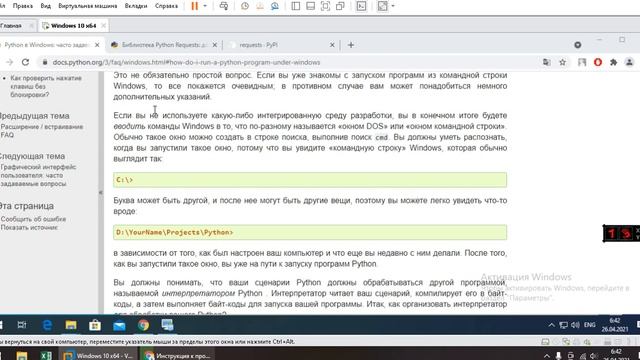Open the reading list extension icon
640x360 pixels.
tap(582, 62)
